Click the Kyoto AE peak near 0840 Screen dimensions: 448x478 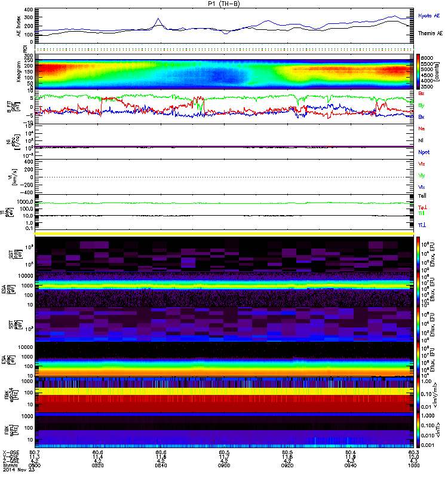pos(158,19)
